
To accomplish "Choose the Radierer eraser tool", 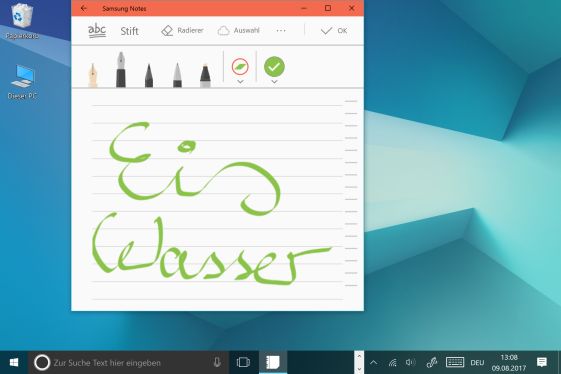I will point(182,31).
